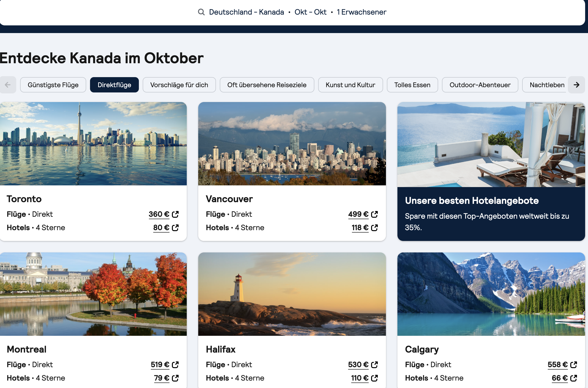This screenshot has width=588, height=388.
Task: Open Vancouver flight price 499 €
Action: (x=358, y=214)
